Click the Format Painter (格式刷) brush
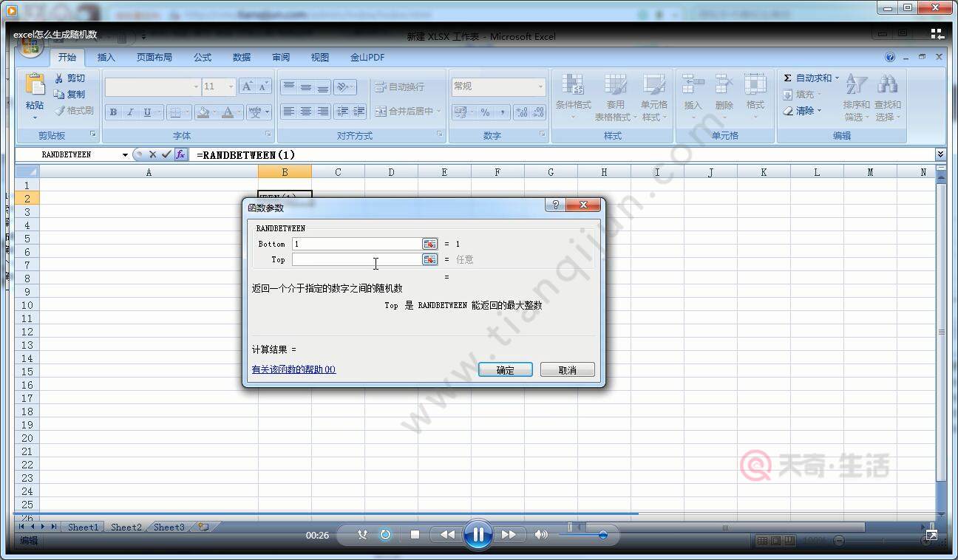Image resolution: width=958 pixels, height=560 pixels. coord(58,111)
